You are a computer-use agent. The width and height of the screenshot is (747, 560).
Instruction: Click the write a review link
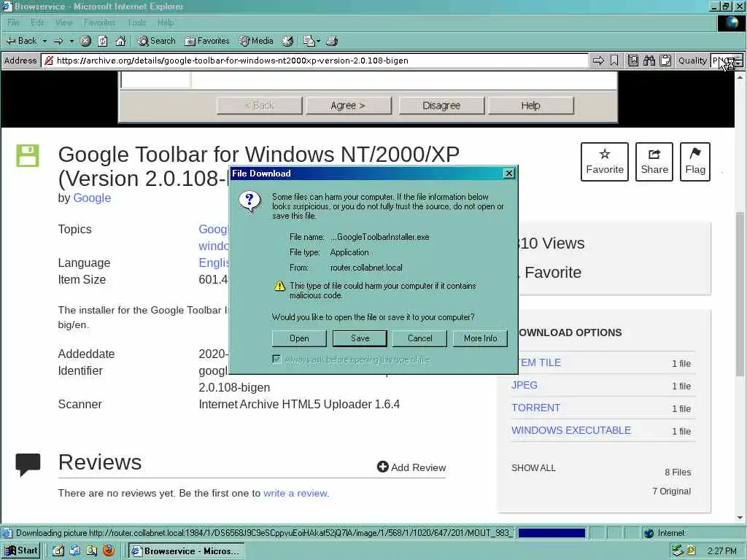295,493
